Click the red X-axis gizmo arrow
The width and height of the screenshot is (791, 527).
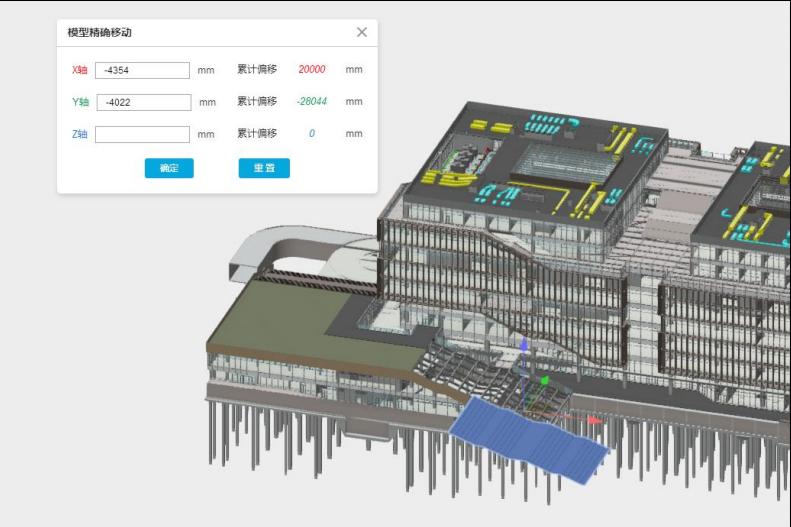pyautogui.click(x=595, y=420)
